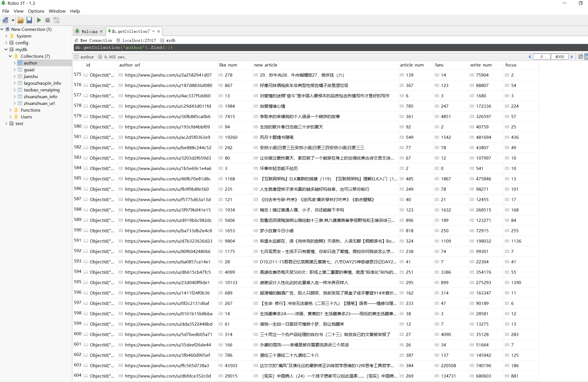Image resolution: width=588 pixels, height=382 pixels.
Task: Click the Stop execution toolbar icon
Action: [x=48, y=20]
